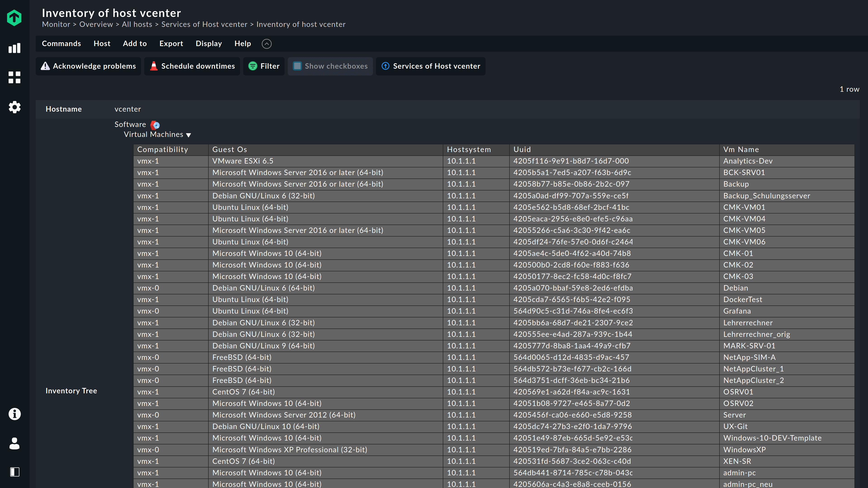Toggle Show checkboxes

click(x=330, y=66)
